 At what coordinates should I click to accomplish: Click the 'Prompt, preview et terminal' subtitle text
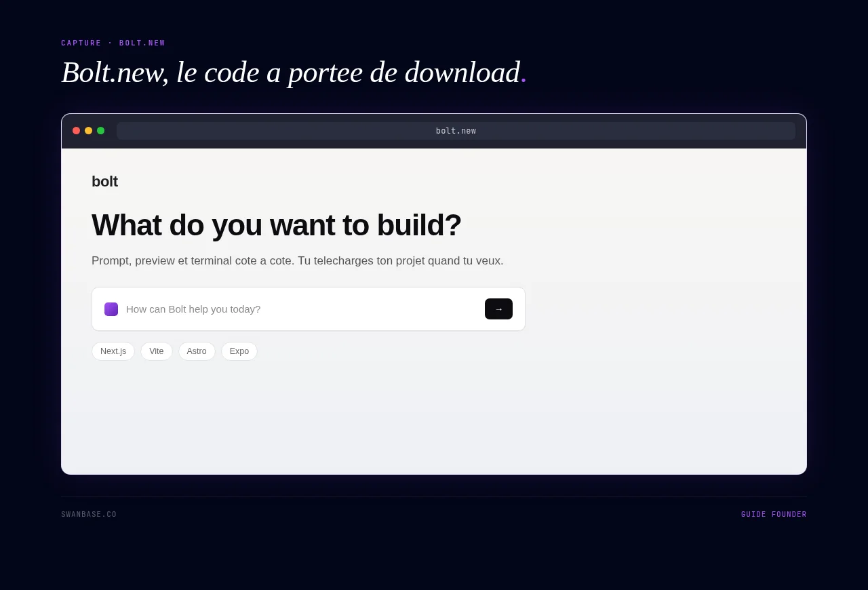[x=298, y=261]
